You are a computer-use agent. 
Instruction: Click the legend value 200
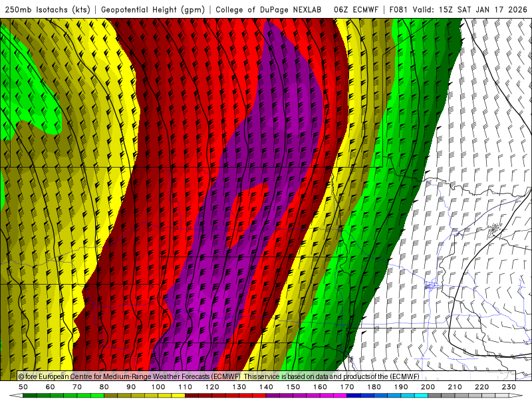[x=428, y=387]
